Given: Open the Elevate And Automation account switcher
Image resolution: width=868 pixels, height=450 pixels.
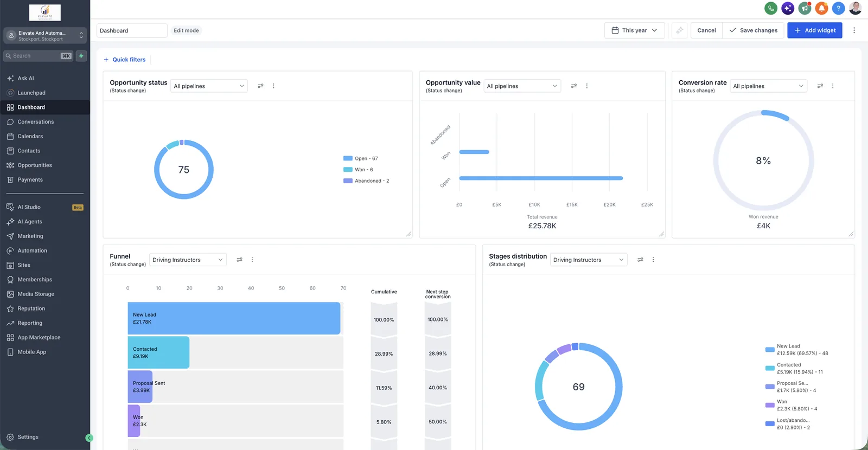Looking at the screenshot, I should (x=45, y=36).
